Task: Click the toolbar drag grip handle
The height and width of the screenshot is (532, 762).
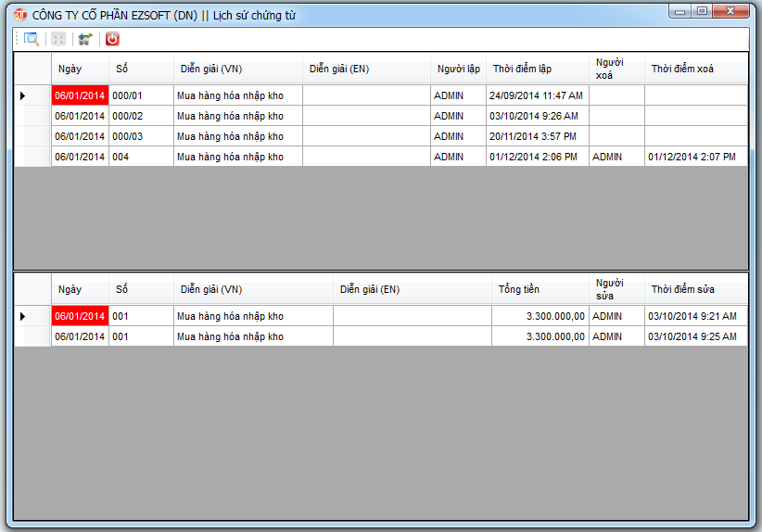Action: point(17,39)
